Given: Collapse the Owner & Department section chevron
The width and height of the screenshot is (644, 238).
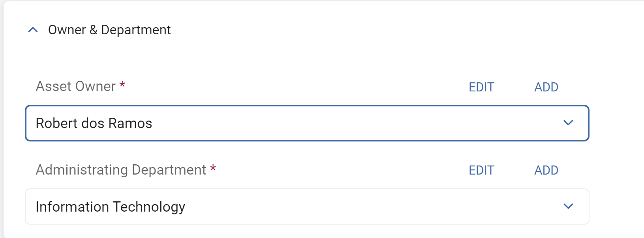Looking at the screenshot, I should [x=33, y=30].
